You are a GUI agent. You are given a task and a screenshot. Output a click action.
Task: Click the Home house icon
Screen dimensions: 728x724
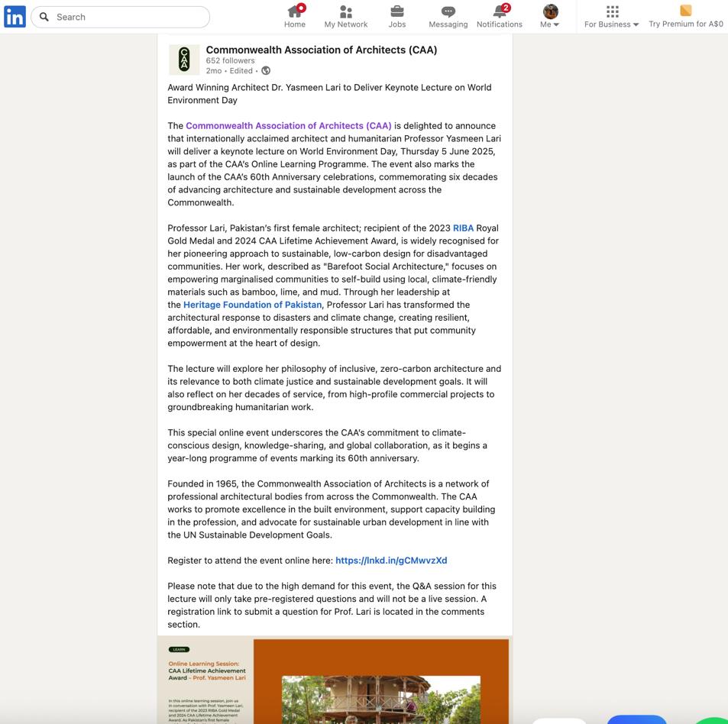click(x=294, y=11)
